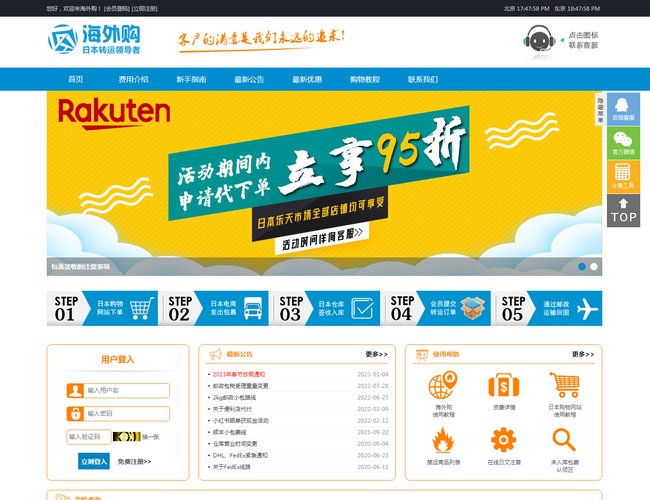
Task: Open 资费详情 fee details icon
Action: coord(503,393)
